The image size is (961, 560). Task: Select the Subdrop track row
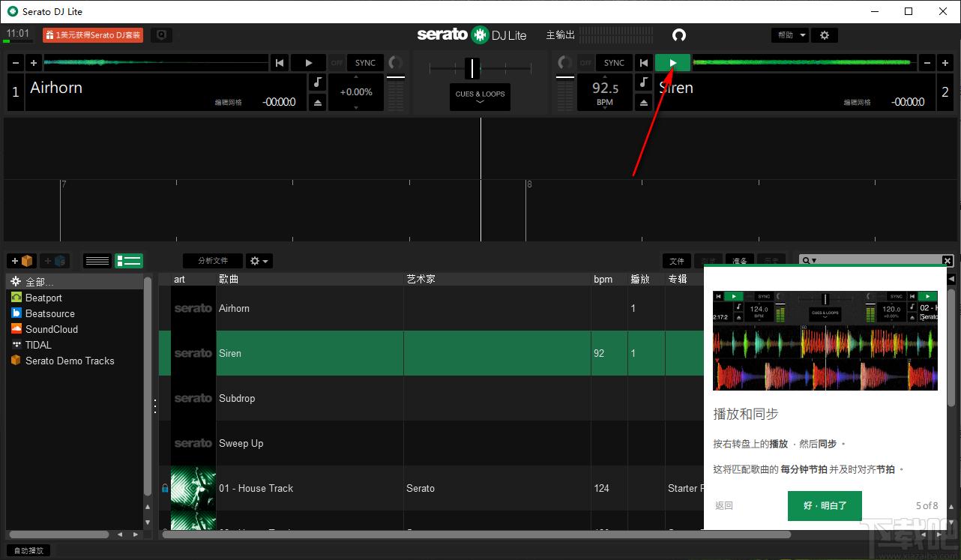(x=431, y=398)
